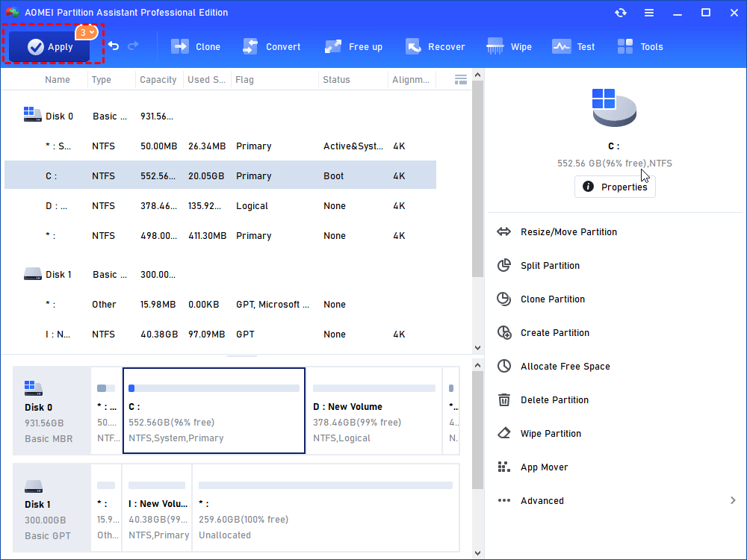Choose Wipe Partition
This screenshot has width=747, height=560.
pos(551,434)
